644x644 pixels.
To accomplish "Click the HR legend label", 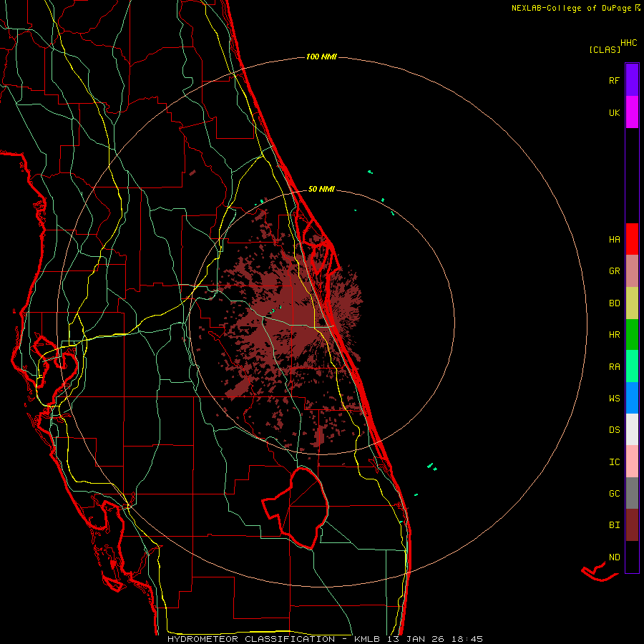I will 614,335.
